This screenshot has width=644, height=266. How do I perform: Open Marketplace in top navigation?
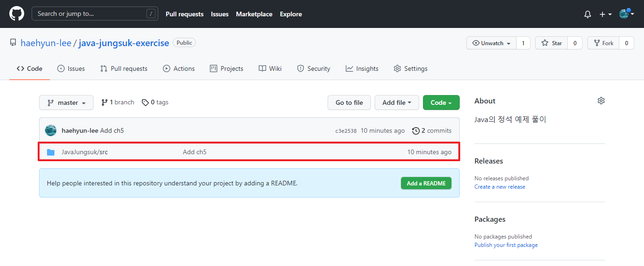pos(254,14)
